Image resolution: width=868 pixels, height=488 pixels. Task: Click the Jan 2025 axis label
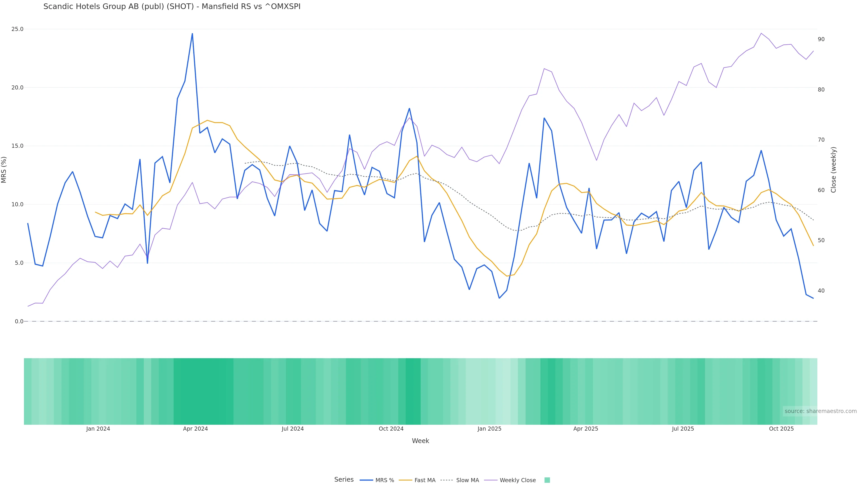tap(489, 429)
